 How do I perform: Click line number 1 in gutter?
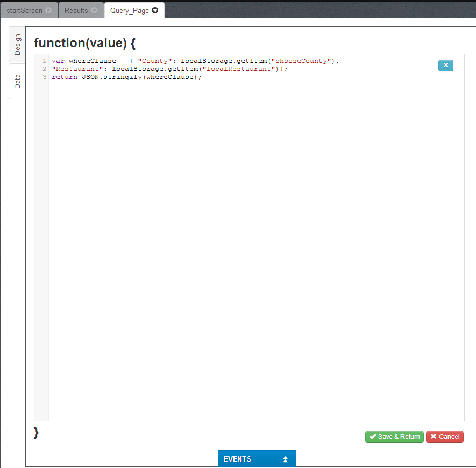[x=44, y=61]
